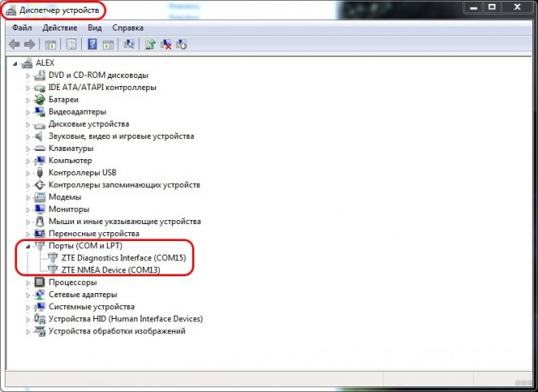The image size is (538, 392).
Task: Collapse the Порты (COM и LPT) node
Action: pos(28,246)
